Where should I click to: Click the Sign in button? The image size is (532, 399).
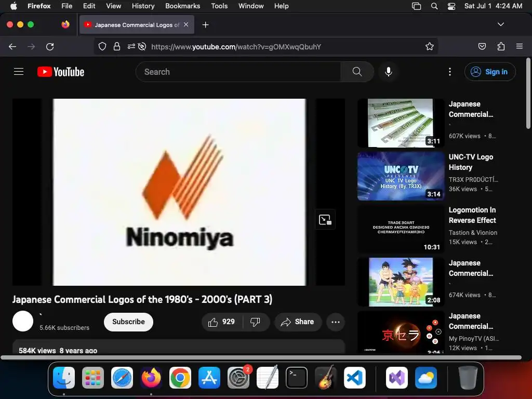[x=490, y=72]
